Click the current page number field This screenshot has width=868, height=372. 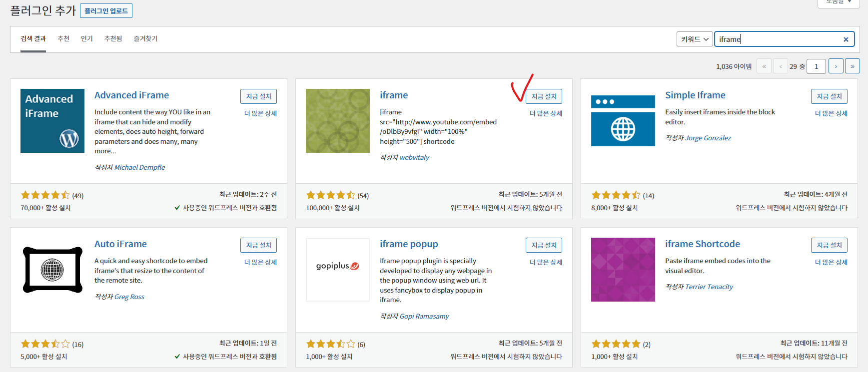coord(816,66)
